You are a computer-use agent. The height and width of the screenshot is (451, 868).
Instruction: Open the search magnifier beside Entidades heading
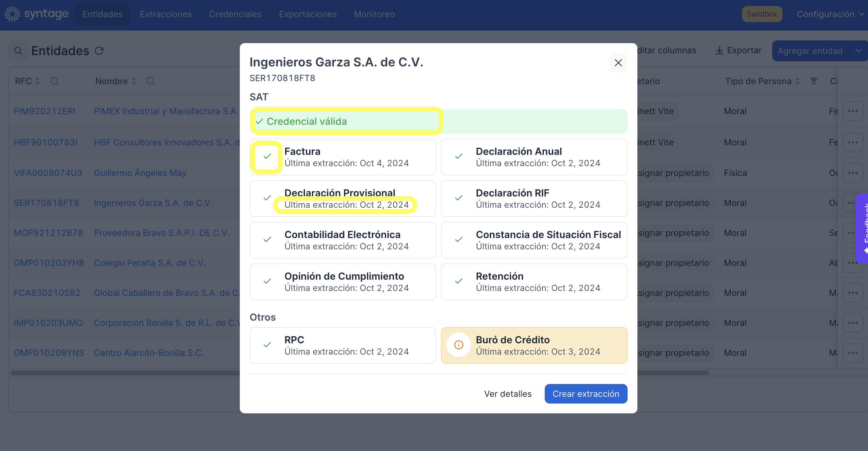[18, 51]
